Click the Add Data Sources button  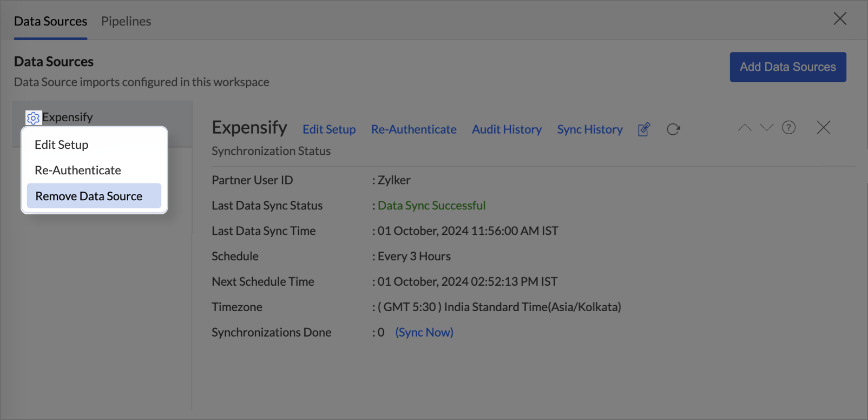787,67
